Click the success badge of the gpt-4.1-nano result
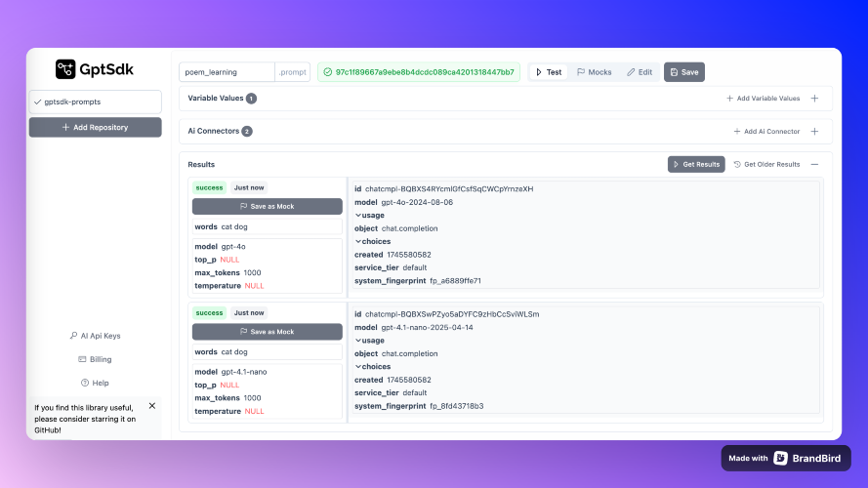Viewport: 868px width, 488px height. [x=209, y=312]
